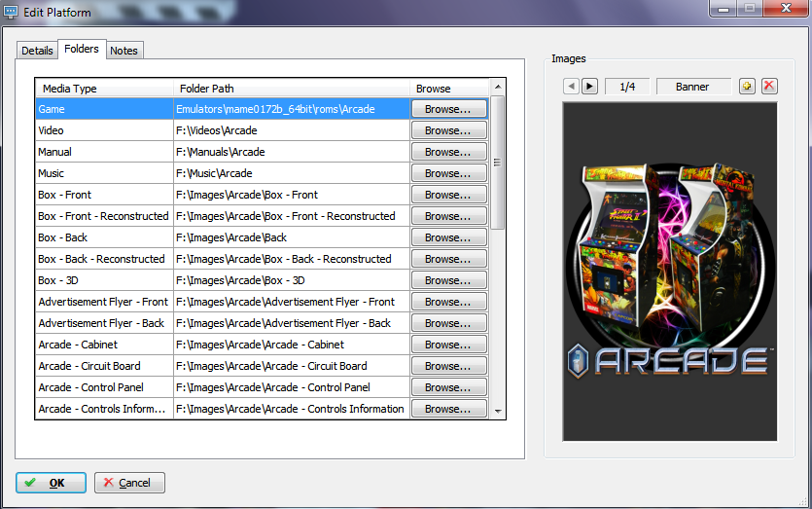Confirm changes with OK button
812x509 pixels.
point(51,483)
